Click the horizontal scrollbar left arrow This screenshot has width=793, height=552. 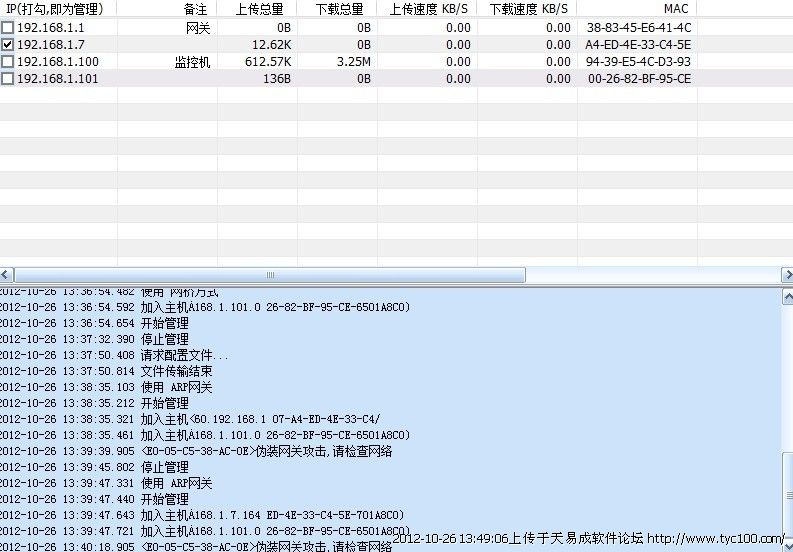(7, 275)
